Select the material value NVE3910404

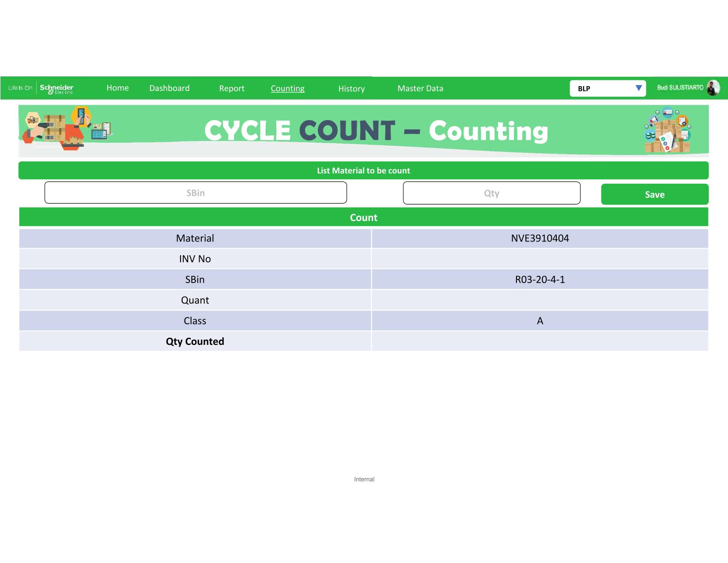coord(540,238)
